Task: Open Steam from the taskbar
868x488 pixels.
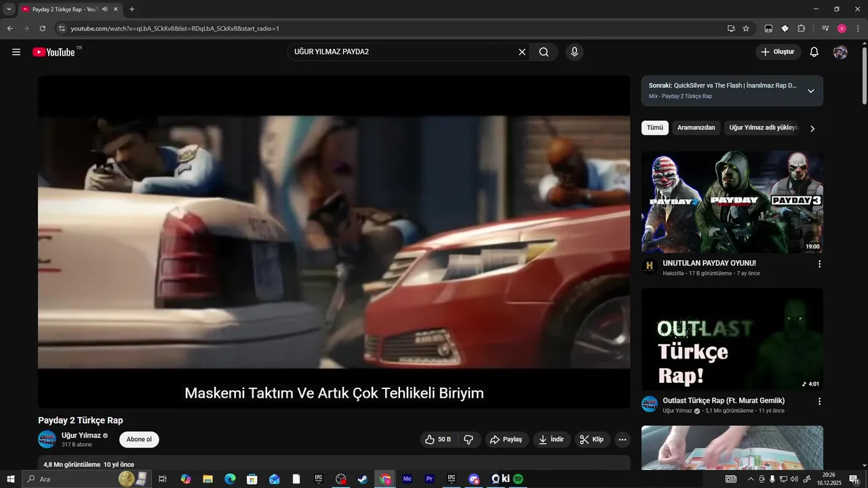Action: tap(363, 479)
